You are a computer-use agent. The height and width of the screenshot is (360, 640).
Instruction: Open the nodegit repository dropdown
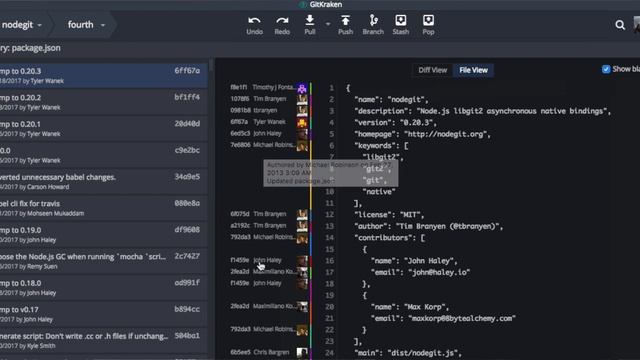[x=22, y=25]
